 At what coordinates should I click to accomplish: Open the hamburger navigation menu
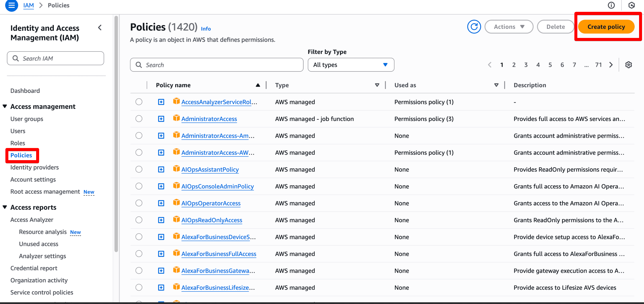(x=12, y=5)
